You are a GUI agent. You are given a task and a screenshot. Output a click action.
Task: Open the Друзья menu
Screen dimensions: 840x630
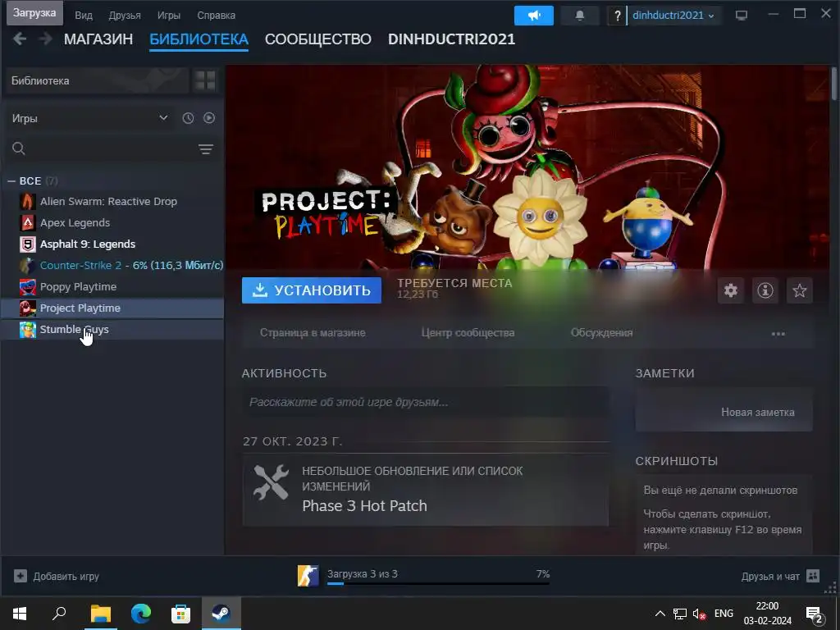pos(125,15)
